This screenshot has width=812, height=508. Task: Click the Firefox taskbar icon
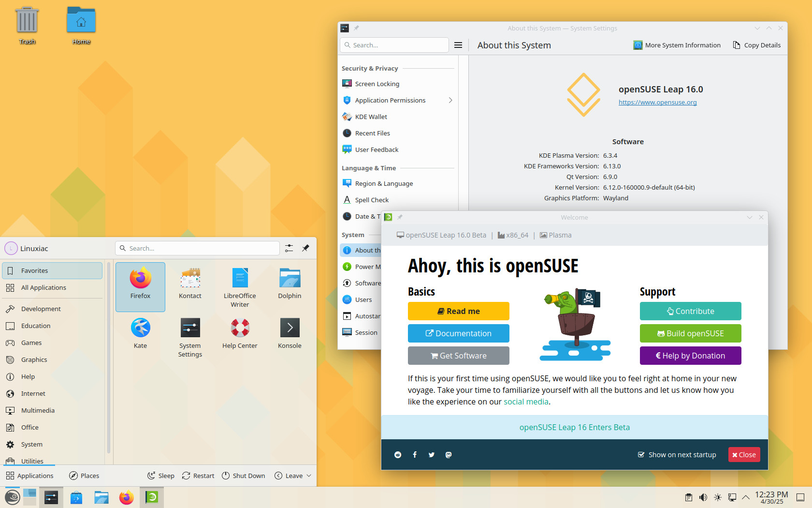(127, 497)
